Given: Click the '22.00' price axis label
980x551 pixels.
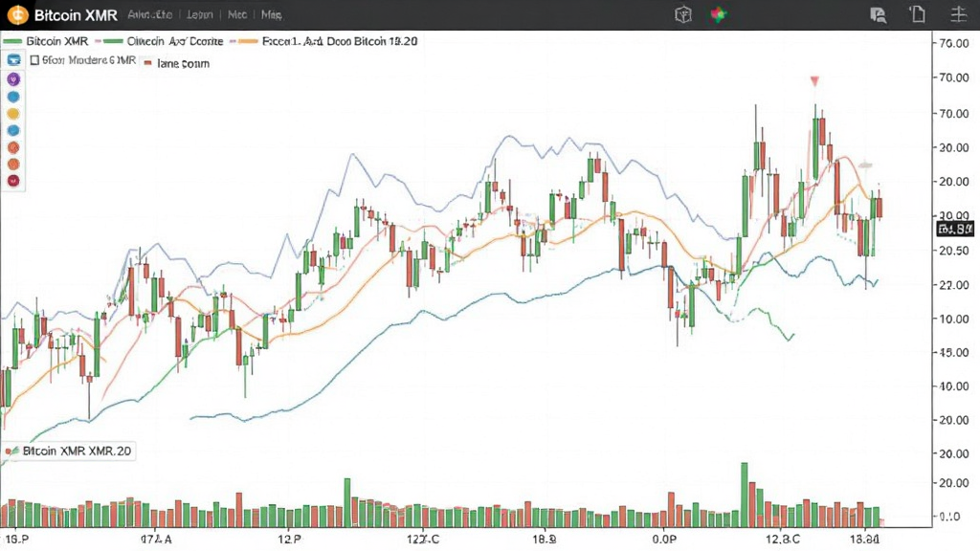Looking at the screenshot, I should pos(954,285).
